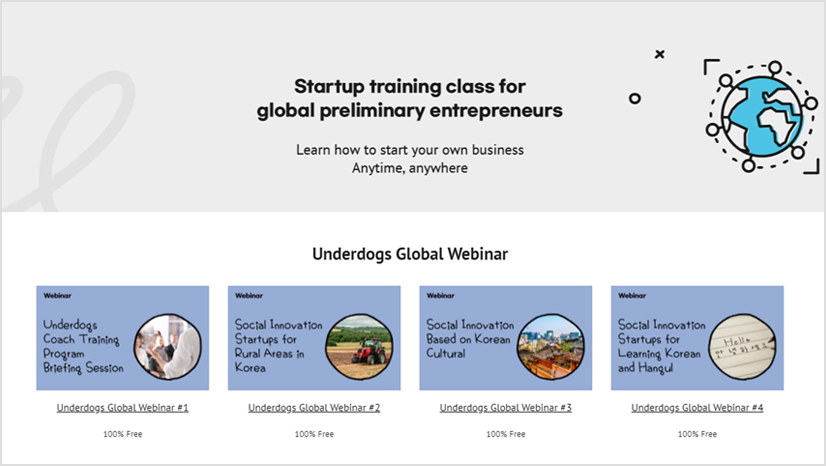Click the small circle decoration near globe

[x=635, y=98]
